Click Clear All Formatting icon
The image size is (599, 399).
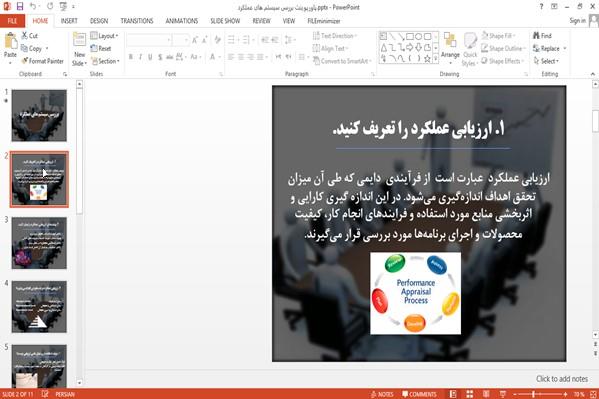coord(217,40)
